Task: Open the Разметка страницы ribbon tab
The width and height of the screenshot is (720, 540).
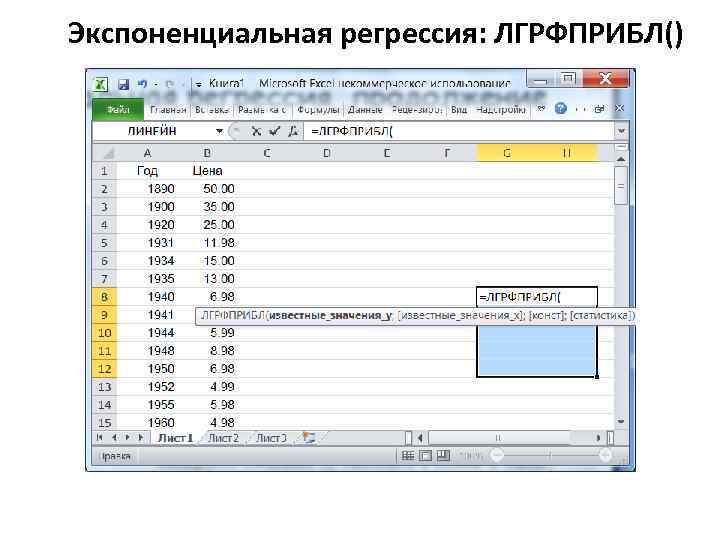Action: point(262,110)
